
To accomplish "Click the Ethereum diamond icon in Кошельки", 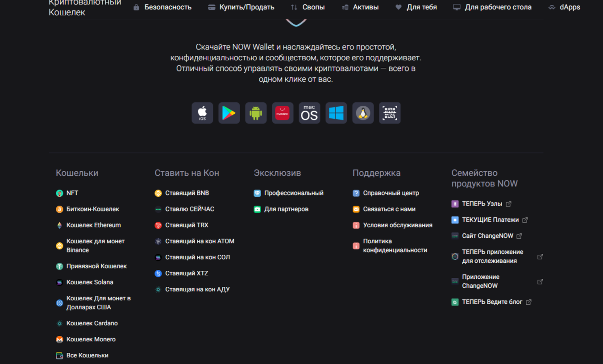I will pyautogui.click(x=59, y=225).
